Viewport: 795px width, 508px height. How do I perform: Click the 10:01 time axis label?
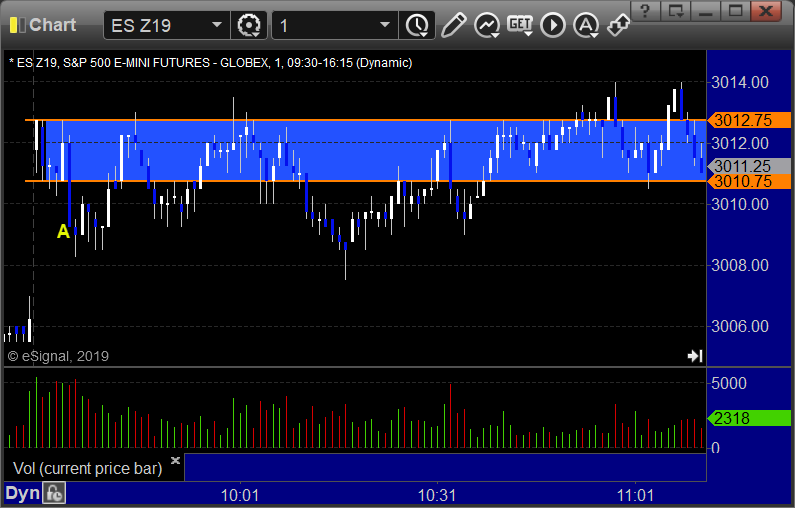click(x=240, y=495)
